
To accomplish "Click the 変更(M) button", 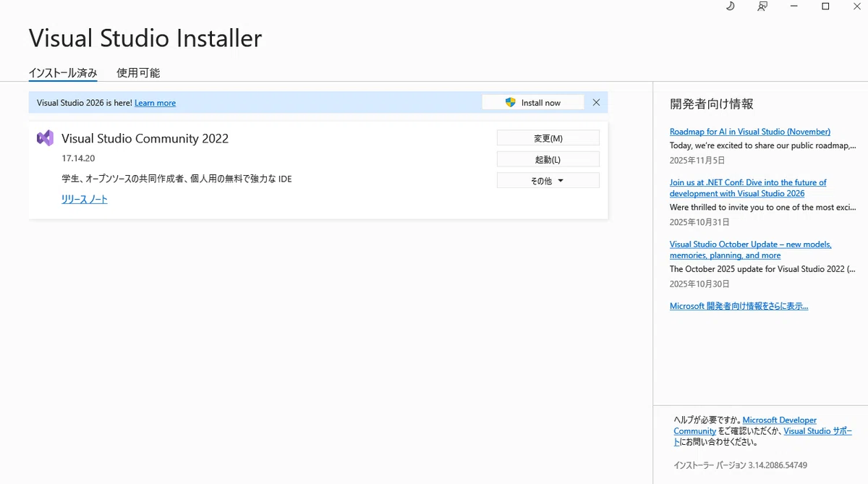I will click(548, 138).
